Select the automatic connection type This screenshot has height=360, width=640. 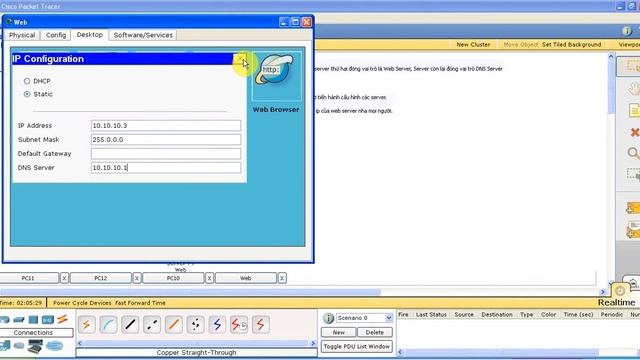(87, 325)
